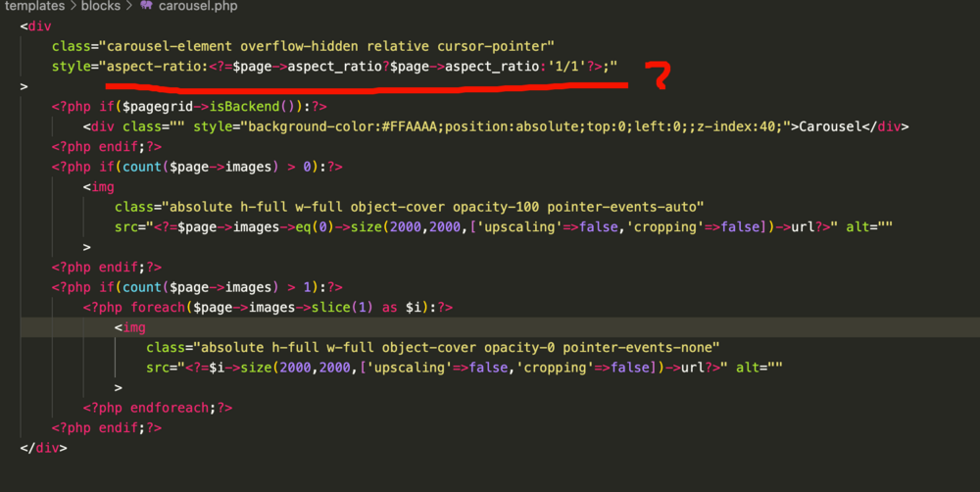Click the opening '<div' tag on first line
The image size is (980, 492).
click(x=35, y=26)
